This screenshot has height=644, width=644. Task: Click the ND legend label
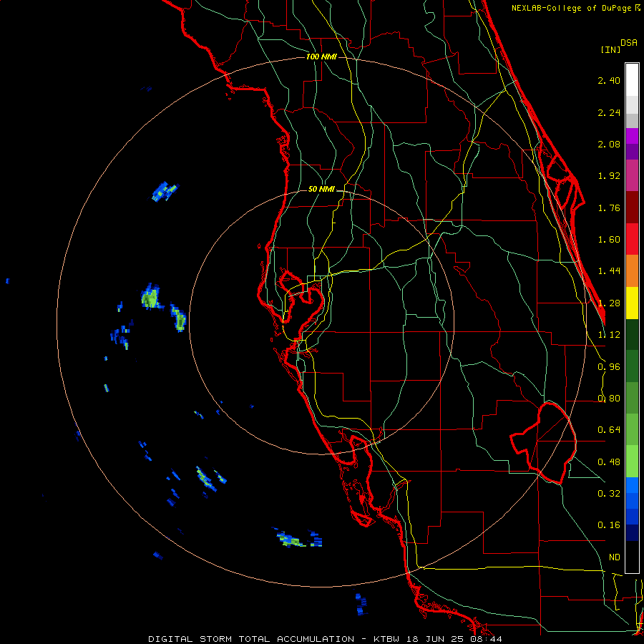615,557
